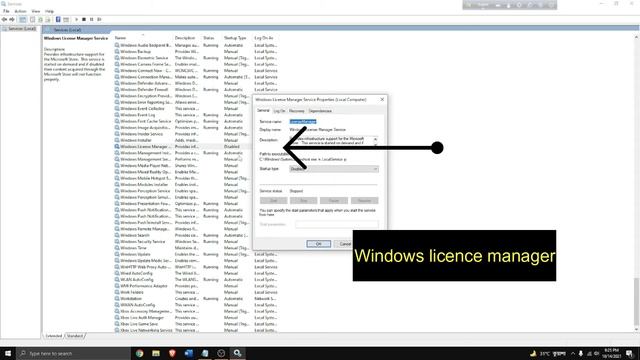
Task: Select Services (Local) in the console tree
Action: (x=20, y=29)
